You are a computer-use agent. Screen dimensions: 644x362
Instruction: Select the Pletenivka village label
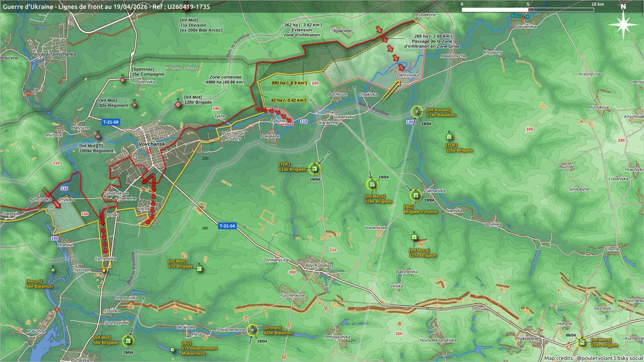[x=145, y=82]
